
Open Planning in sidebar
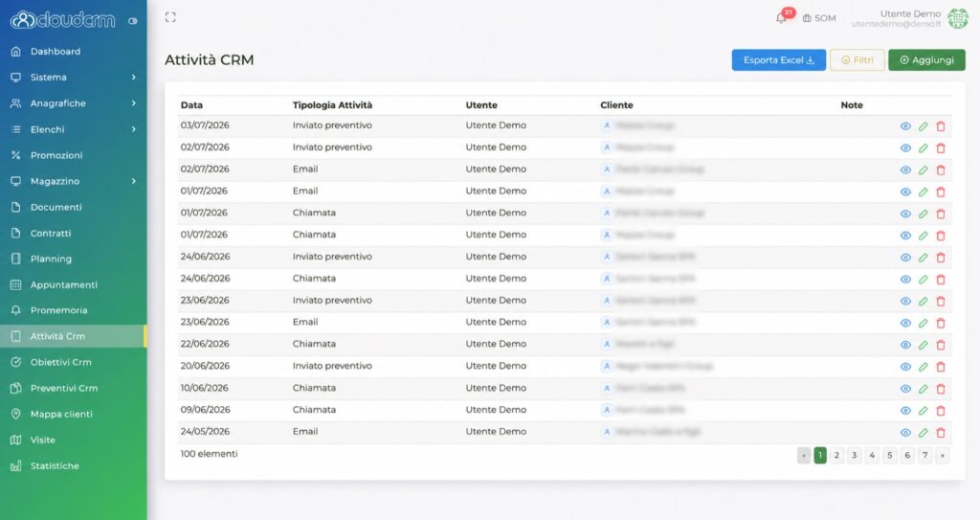(73, 260)
